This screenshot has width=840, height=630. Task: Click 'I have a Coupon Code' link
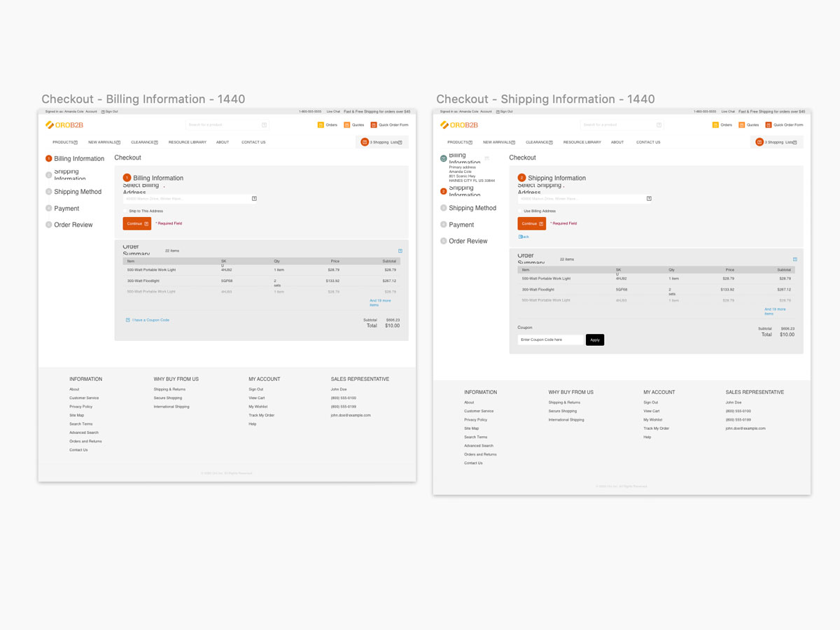[x=150, y=320]
